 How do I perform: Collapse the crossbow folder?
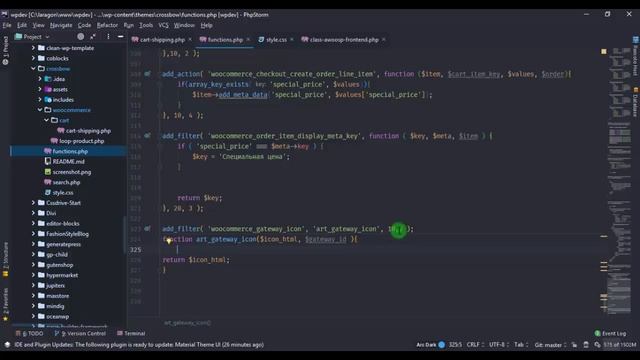33,69
